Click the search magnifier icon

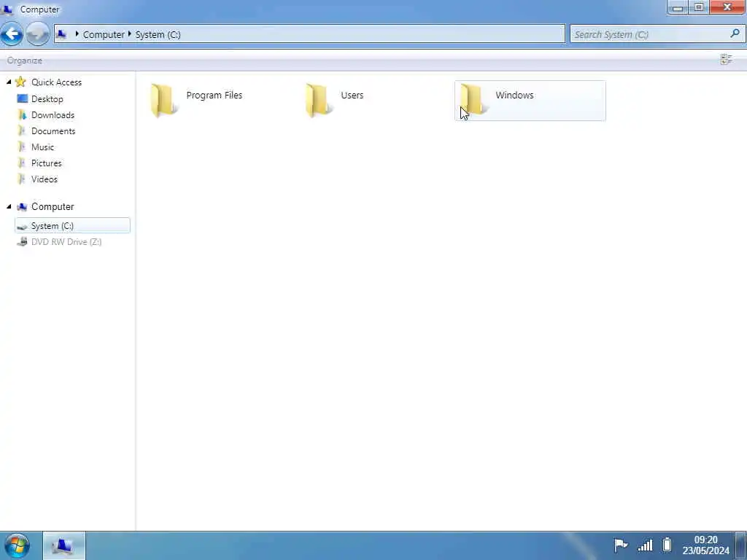735,34
